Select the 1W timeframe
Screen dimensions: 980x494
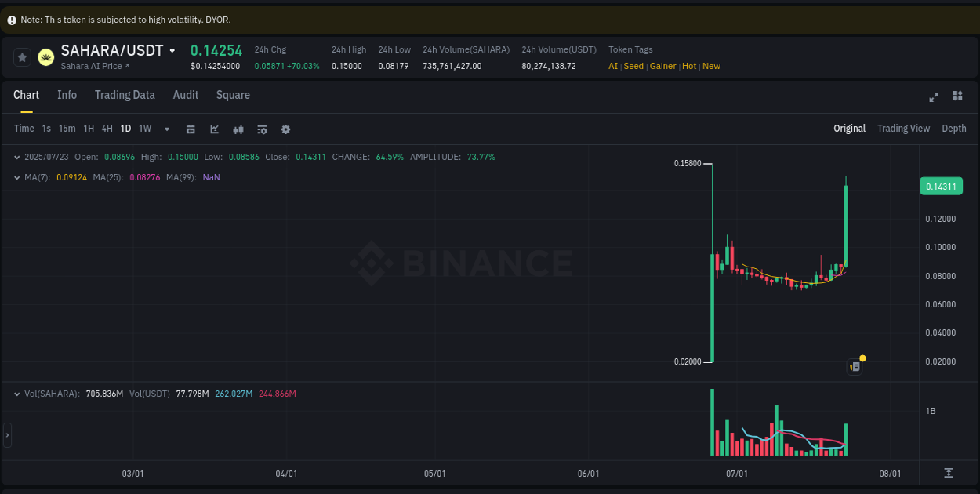click(x=144, y=128)
